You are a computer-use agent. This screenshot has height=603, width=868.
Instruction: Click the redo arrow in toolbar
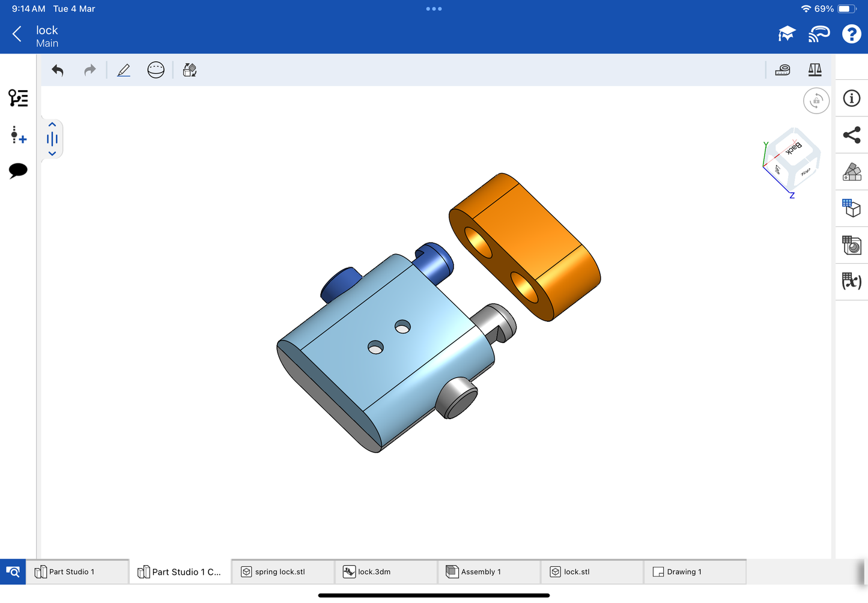click(90, 70)
